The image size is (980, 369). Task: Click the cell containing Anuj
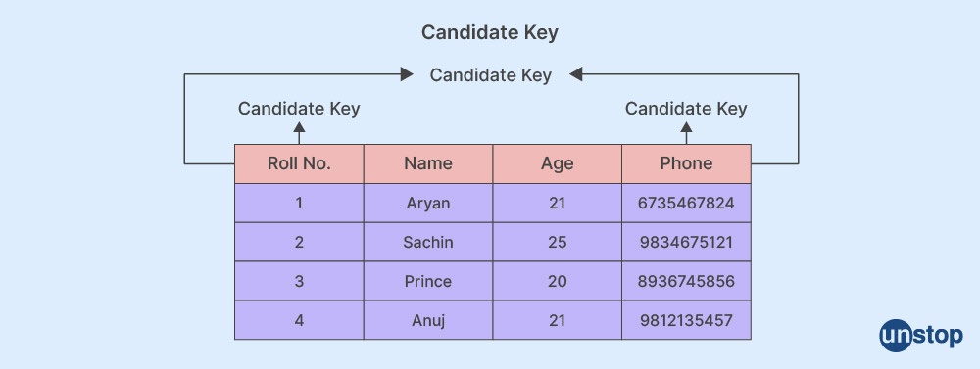428,320
